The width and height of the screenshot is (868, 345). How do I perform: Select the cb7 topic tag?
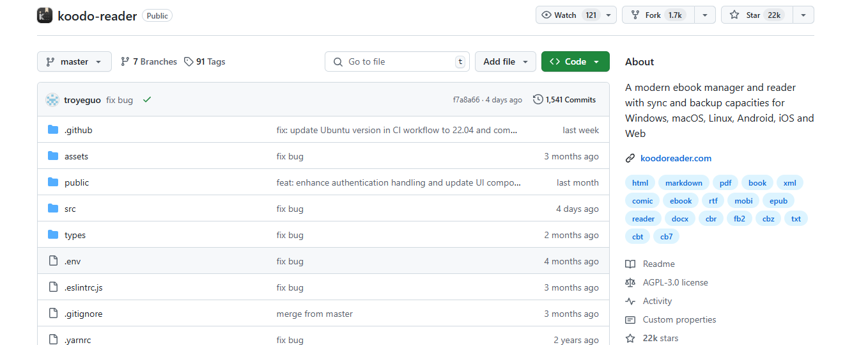[x=666, y=237]
